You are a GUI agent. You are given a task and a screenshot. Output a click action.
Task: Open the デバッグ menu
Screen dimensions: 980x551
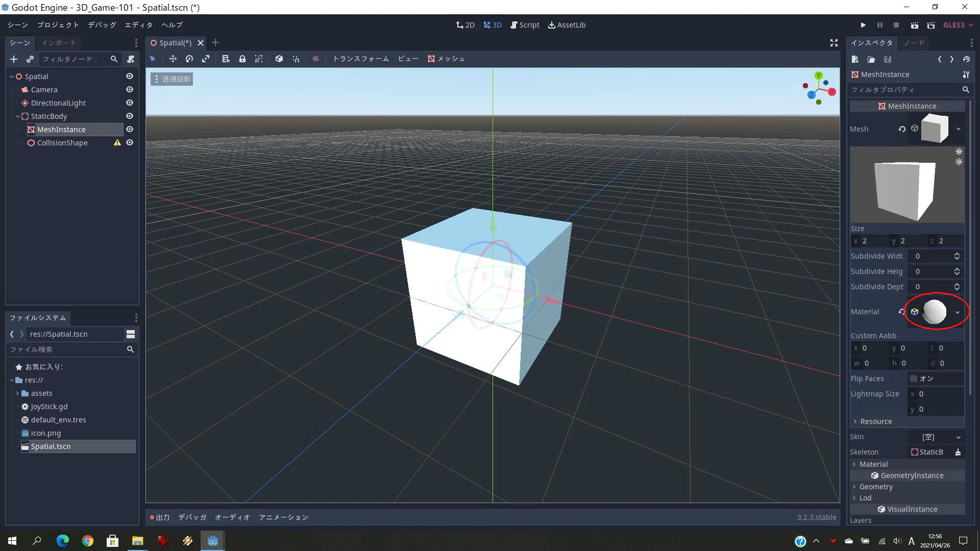pyautogui.click(x=102, y=25)
